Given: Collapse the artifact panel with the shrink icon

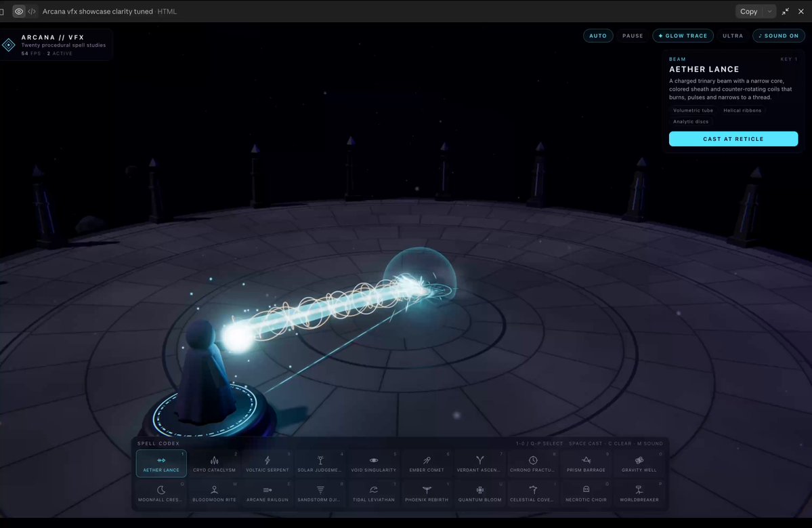Looking at the screenshot, I should [x=785, y=12].
